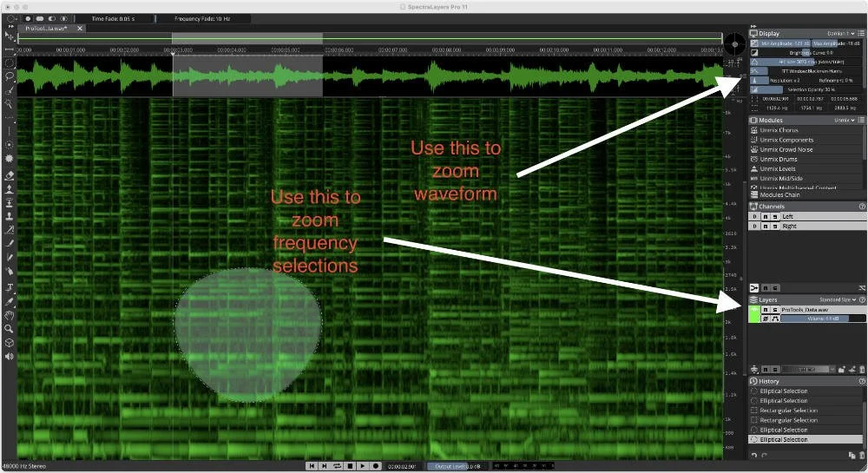868x473 pixels.
Task: Open the Unmix modules category dropdown
Action: click(845, 120)
